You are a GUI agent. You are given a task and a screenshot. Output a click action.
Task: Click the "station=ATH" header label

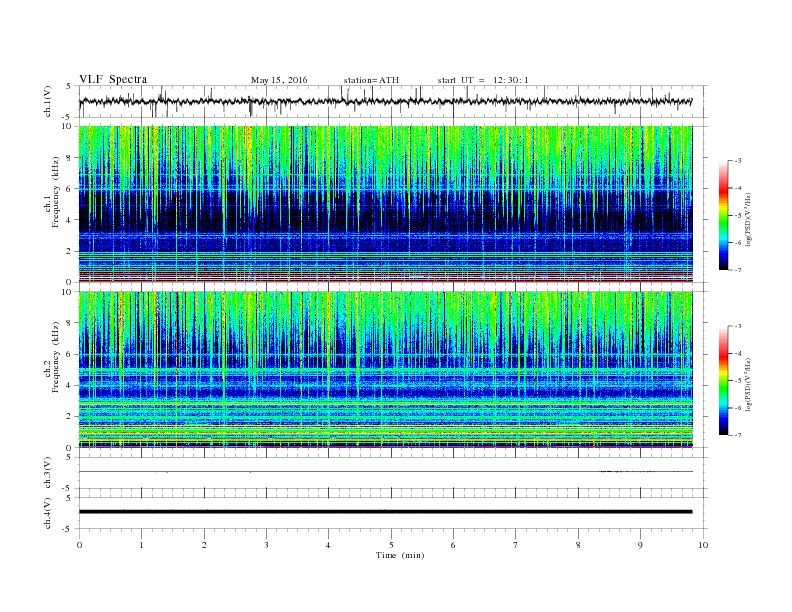coord(371,80)
